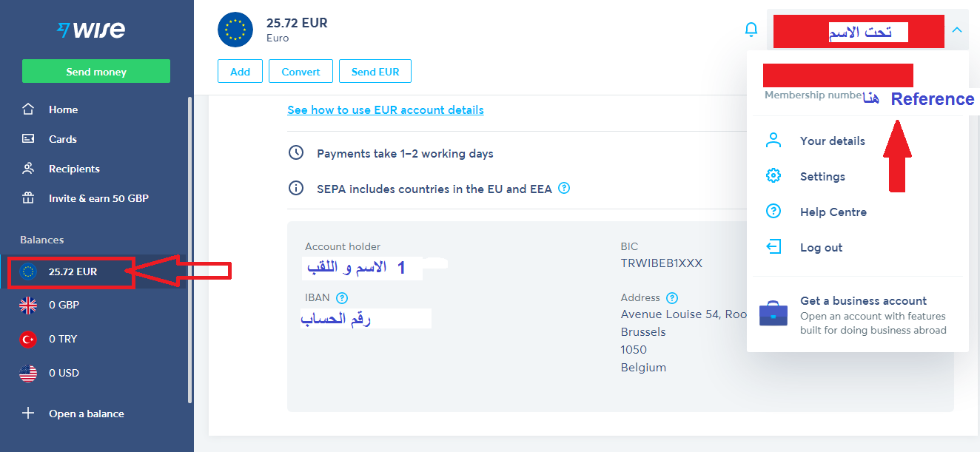Click the Convert button

click(x=301, y=72)
